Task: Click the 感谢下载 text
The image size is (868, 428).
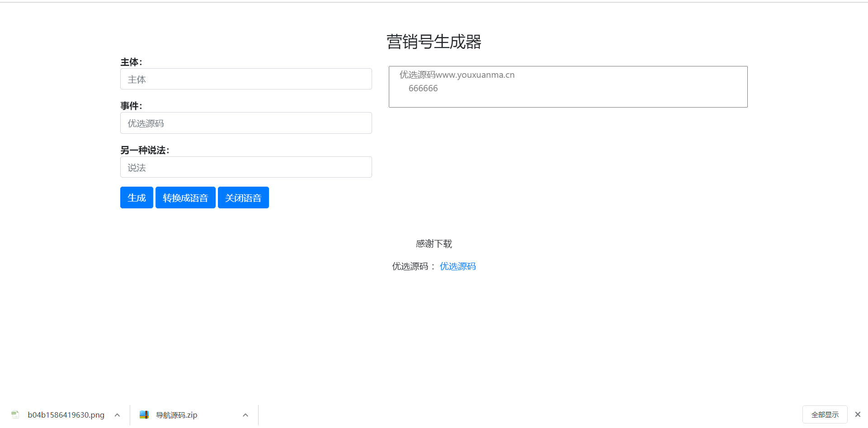Action: tap(434, 244)
